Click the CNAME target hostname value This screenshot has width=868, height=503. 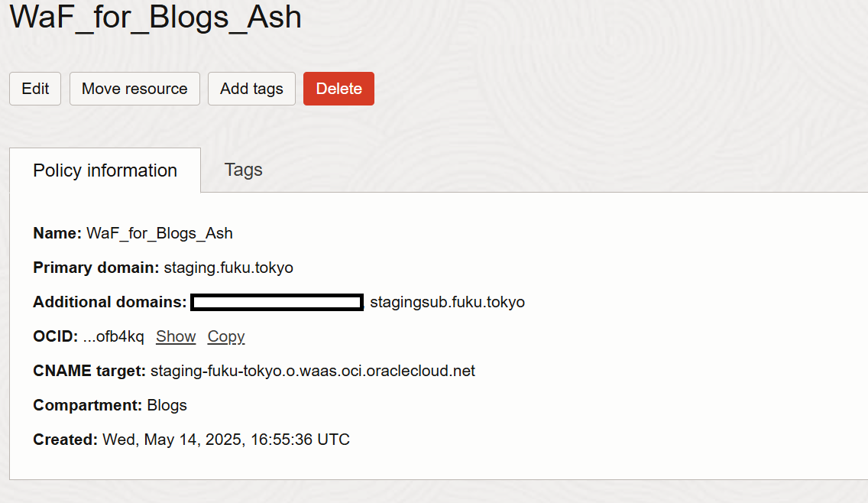(313, 371)
